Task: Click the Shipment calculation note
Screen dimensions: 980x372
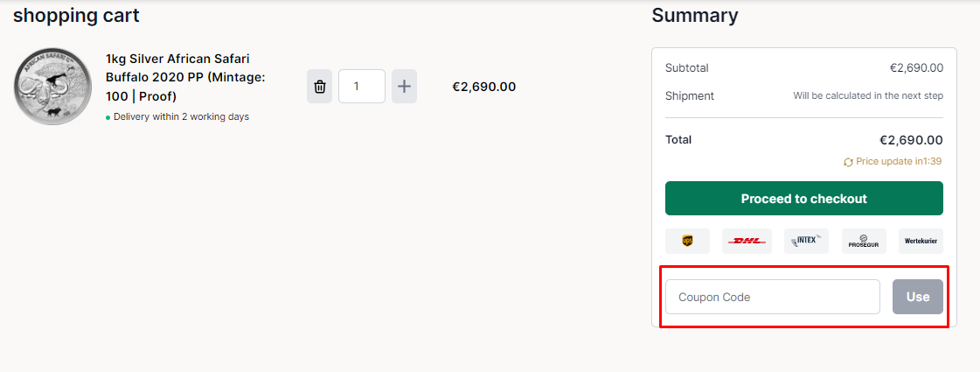Action: pos(867,95)
